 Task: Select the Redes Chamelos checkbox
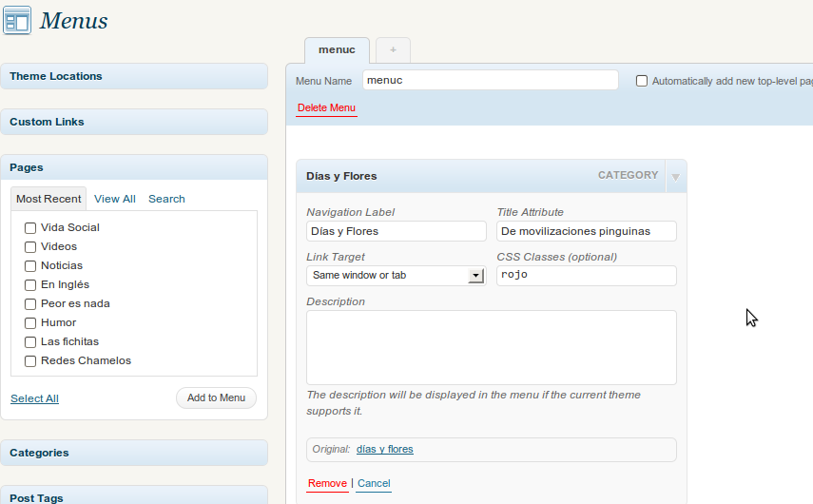[x=30, y=361]
